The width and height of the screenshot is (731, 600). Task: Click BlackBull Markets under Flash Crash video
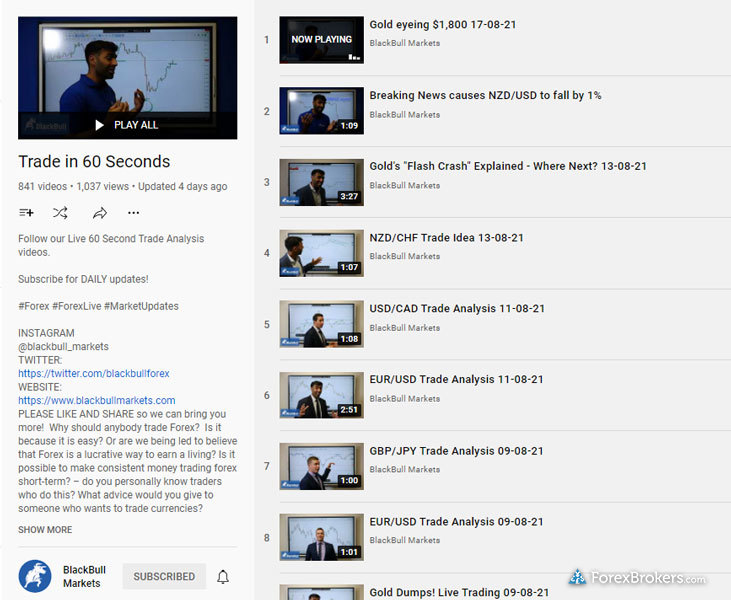[x=405, y=186]
